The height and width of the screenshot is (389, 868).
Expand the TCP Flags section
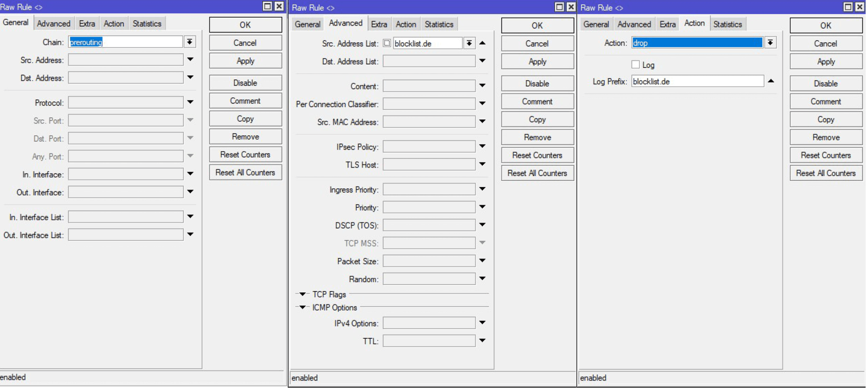click(303, 294)
